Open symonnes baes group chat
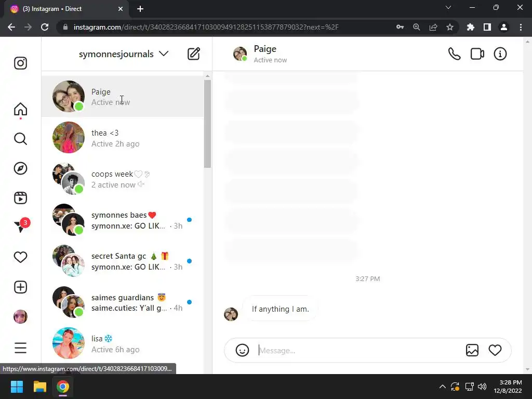The height and width of the screenshot is (399, 532). tap(123, 220)
